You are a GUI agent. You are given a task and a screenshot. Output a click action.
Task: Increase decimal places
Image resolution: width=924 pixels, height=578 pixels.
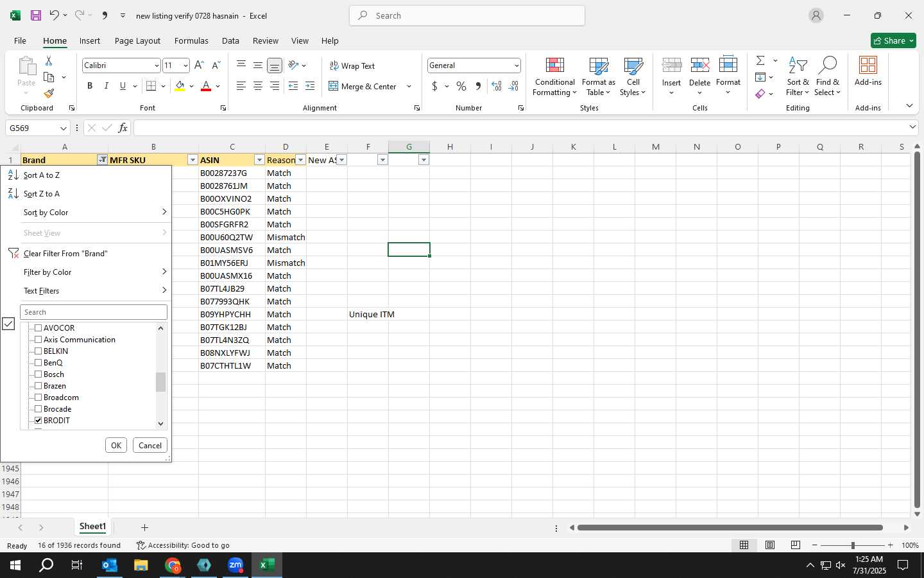click(496, 86)
